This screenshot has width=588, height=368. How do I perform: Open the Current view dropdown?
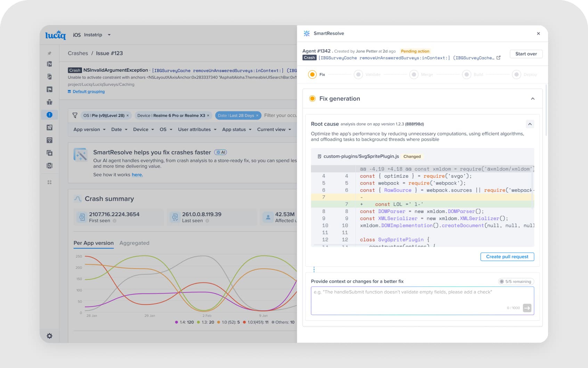pyautogui.click(x=274, y=129)
